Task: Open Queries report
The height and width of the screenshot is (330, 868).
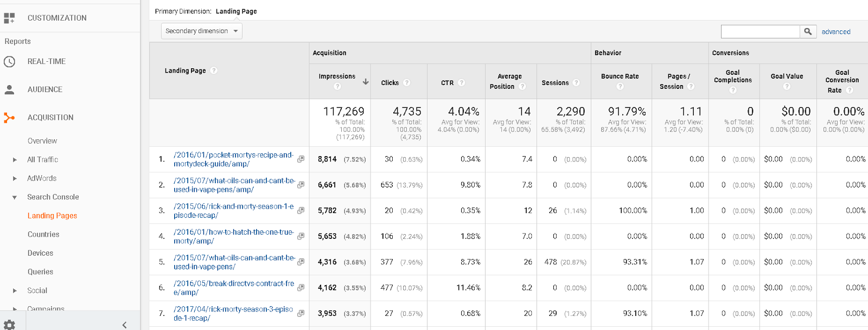Action: [x=40, y=271]
